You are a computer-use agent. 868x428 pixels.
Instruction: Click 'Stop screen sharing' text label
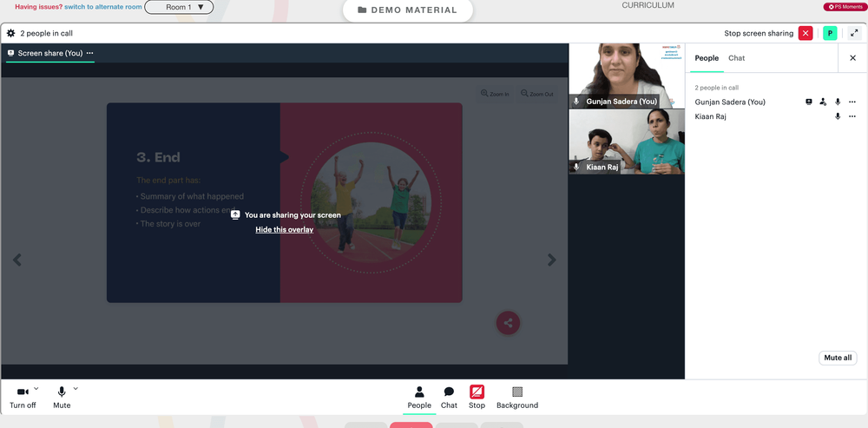pos(759,33)
